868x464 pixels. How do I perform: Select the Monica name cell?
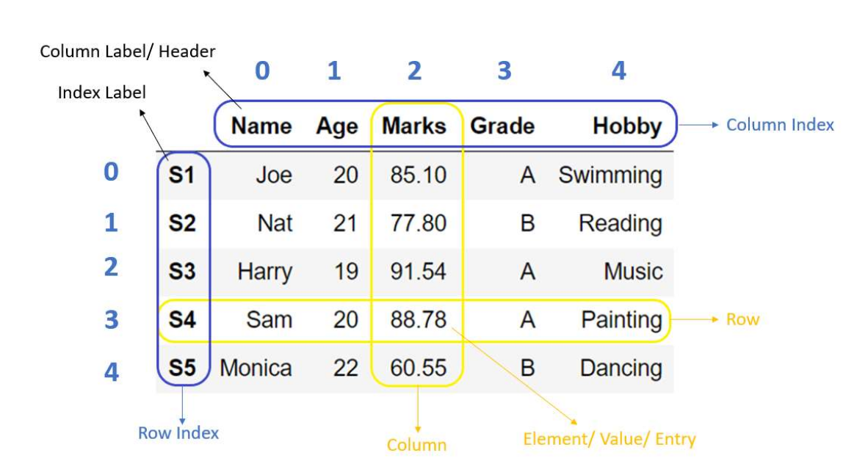pyautogui.click(x=256, y=368)
